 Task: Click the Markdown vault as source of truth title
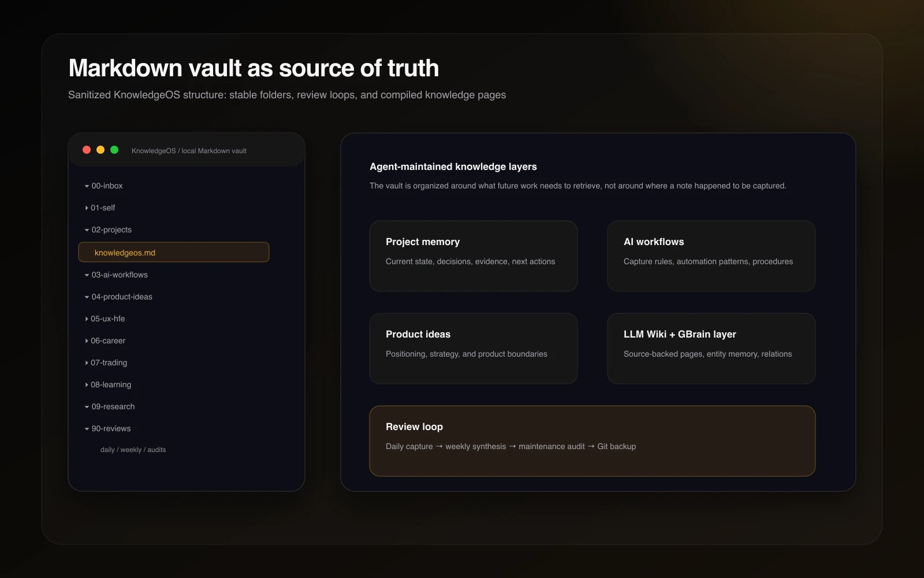coord(254,68)
